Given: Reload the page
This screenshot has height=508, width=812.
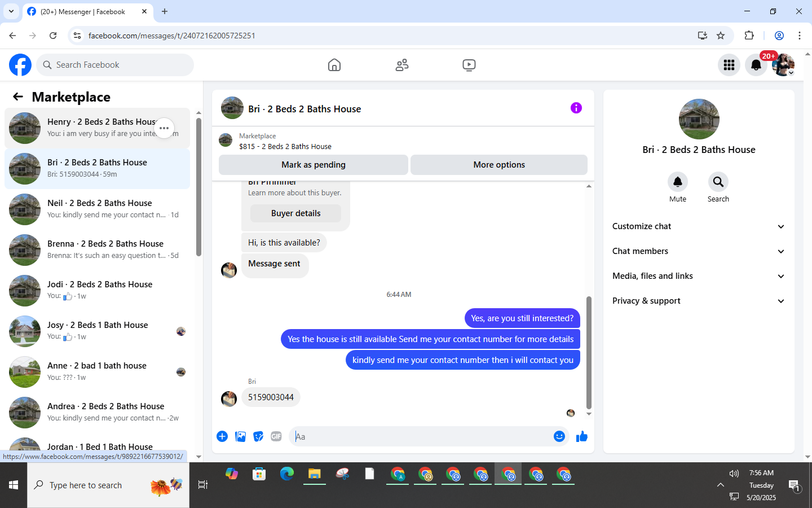Looking at the screenshot, I should [x=53, y=36].
